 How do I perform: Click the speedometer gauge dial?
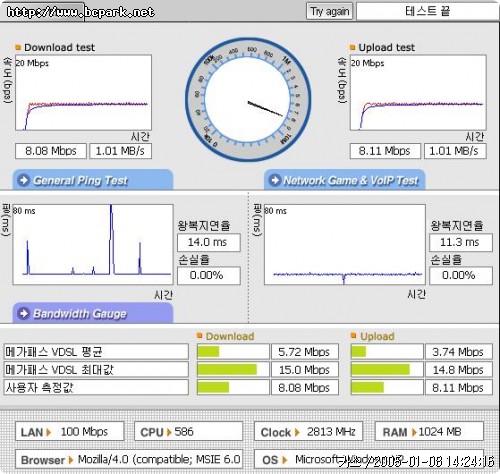[x=248, y=99]
